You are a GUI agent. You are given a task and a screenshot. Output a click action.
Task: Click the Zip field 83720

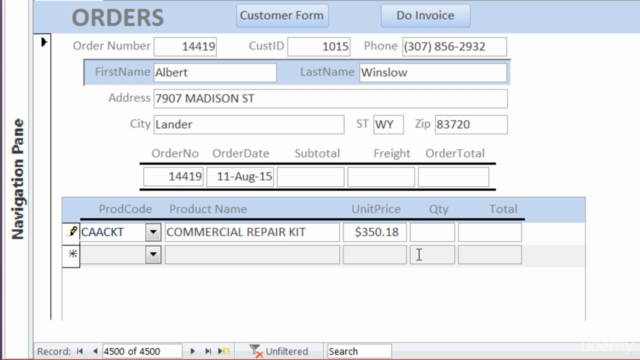coord(471,124)
